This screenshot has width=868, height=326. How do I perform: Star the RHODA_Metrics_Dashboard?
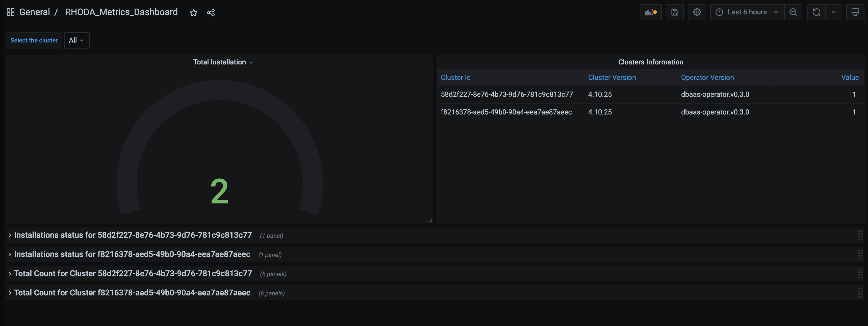coord(193,12)
